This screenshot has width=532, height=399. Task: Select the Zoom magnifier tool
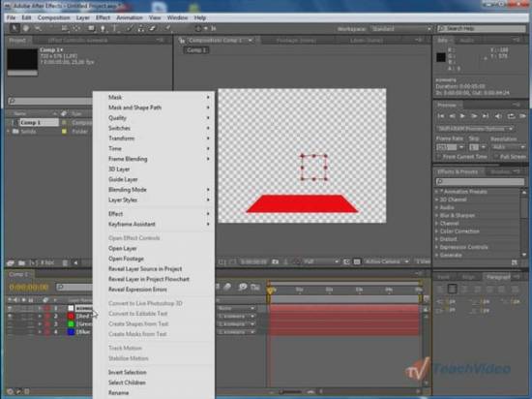click(38, 28)
